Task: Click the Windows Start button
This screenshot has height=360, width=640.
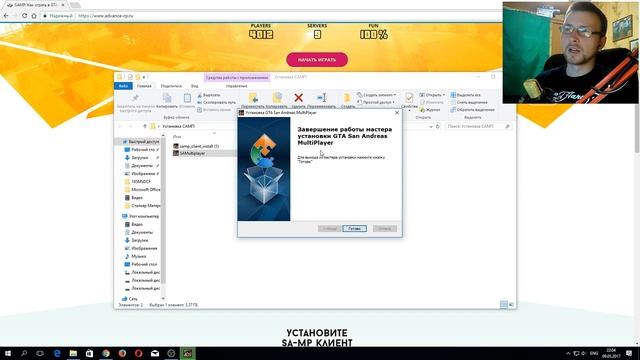Action: (8, 353)
